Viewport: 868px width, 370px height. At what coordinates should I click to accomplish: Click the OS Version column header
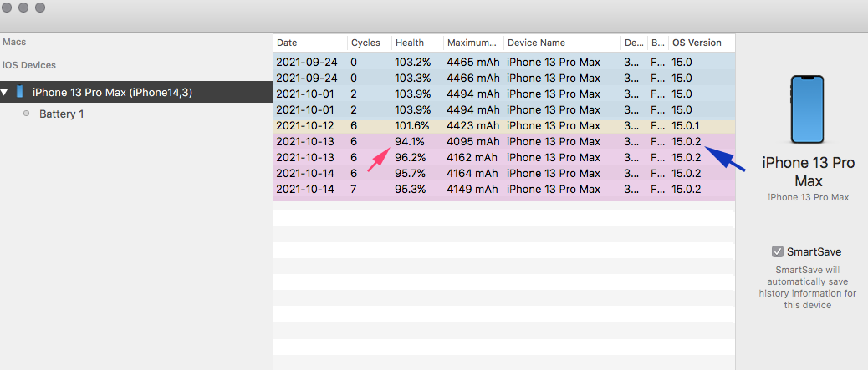click(x=702, y=43)
